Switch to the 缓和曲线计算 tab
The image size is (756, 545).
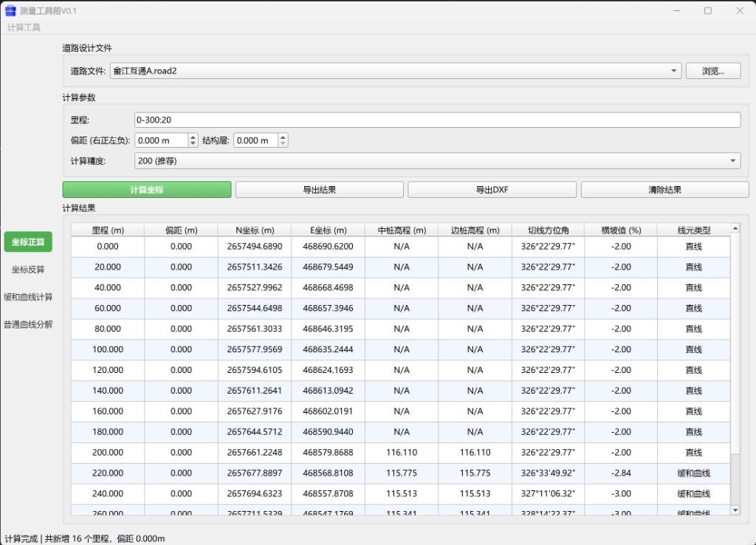28,297
